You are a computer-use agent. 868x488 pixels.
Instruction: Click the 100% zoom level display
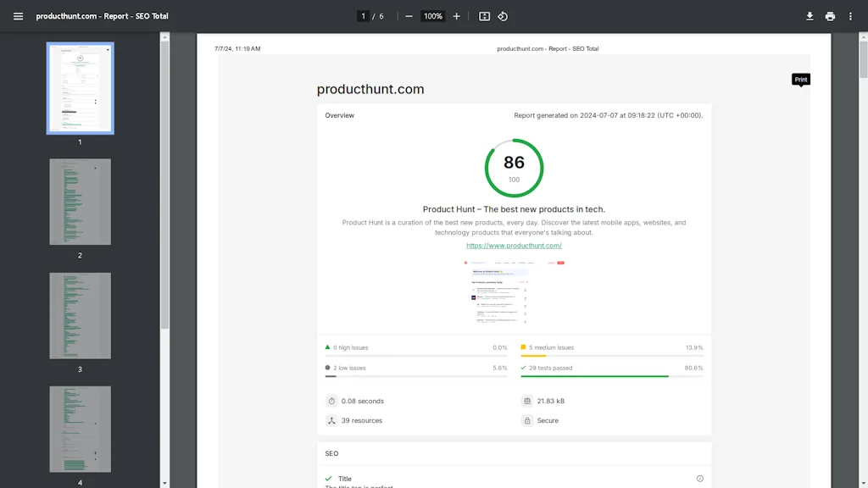click(x=432, y=16)
